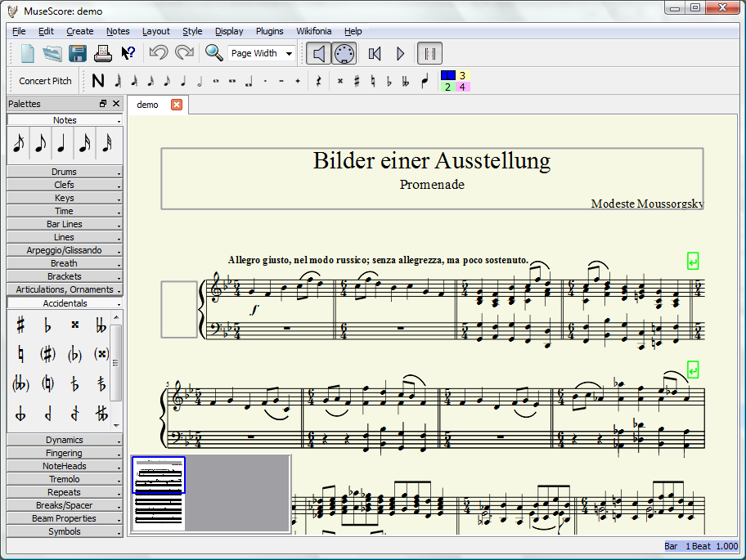
Task: Expand the Dynamics palette
Action: pos(64,440)
